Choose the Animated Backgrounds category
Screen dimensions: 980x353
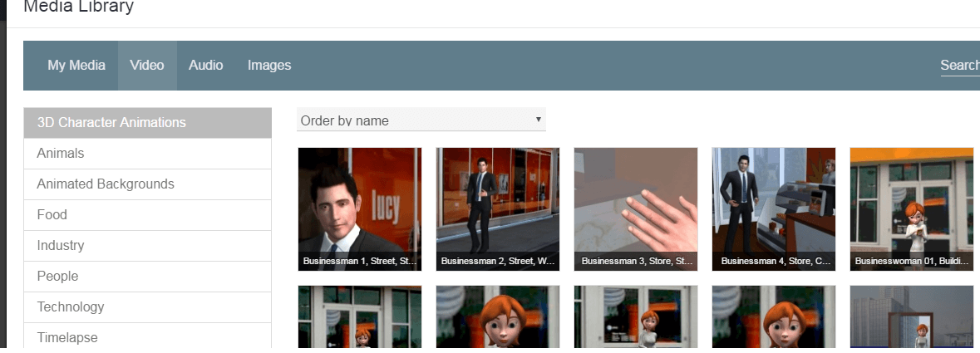pyautogui.click(x=147, y=184)
